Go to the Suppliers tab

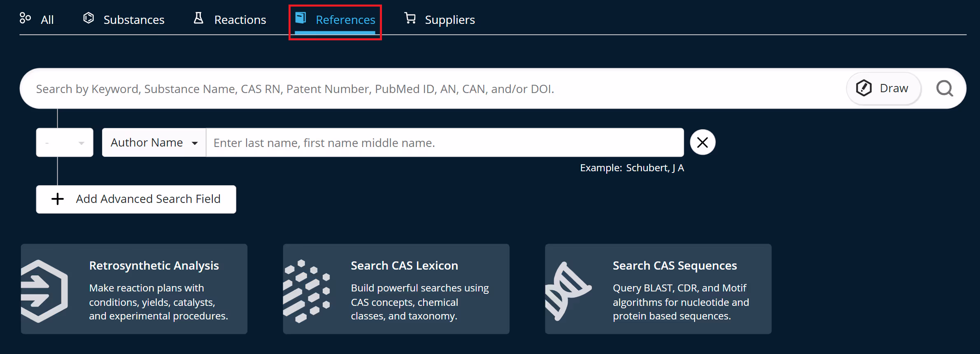pos(440,19)
